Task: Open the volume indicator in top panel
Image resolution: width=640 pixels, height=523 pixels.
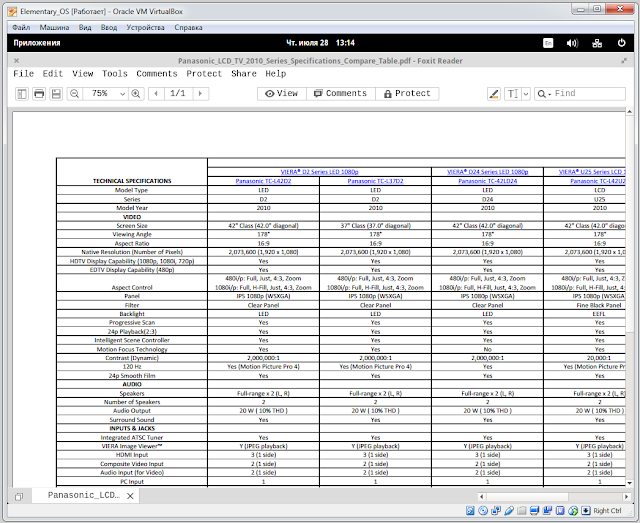Action: tap(572, 43)
